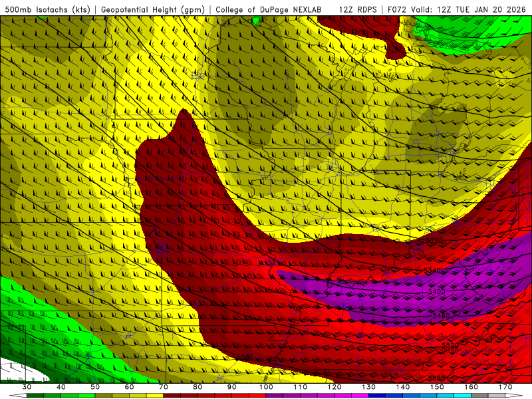Click the darker gray swatch starting at 160

point(479,396)
